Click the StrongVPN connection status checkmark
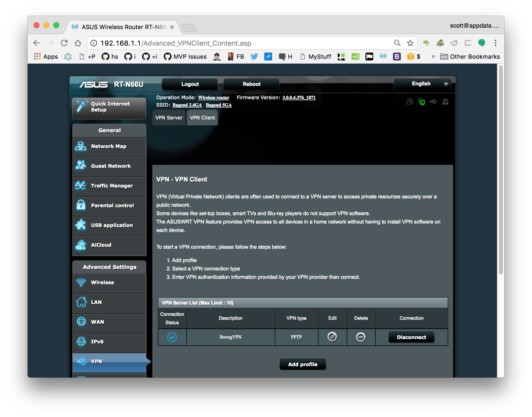Screen dimensions: 532x417 [x=172, y=337]
